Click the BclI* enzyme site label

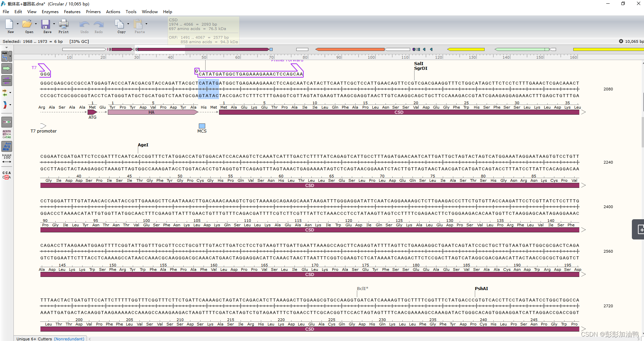363,288
